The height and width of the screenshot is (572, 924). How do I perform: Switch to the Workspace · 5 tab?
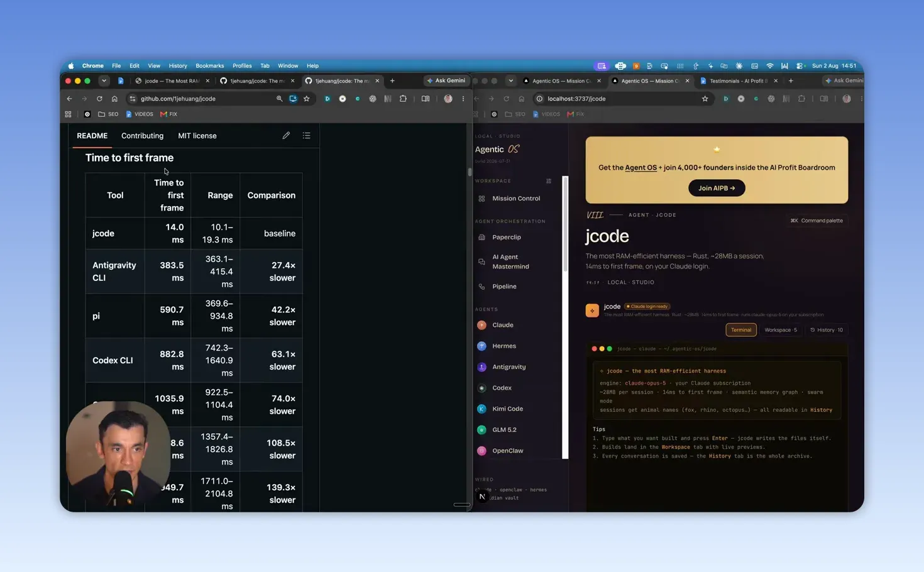click(x=781, y=330)
